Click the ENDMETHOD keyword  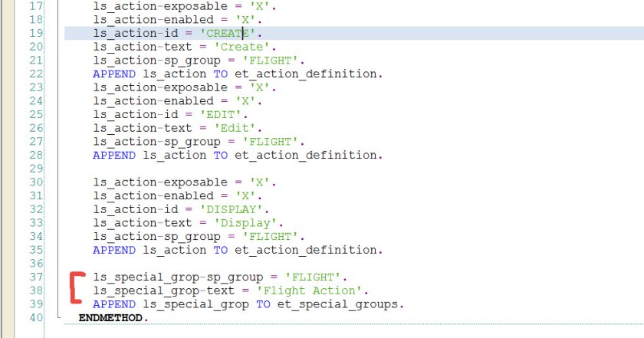[x=111, y=318]
